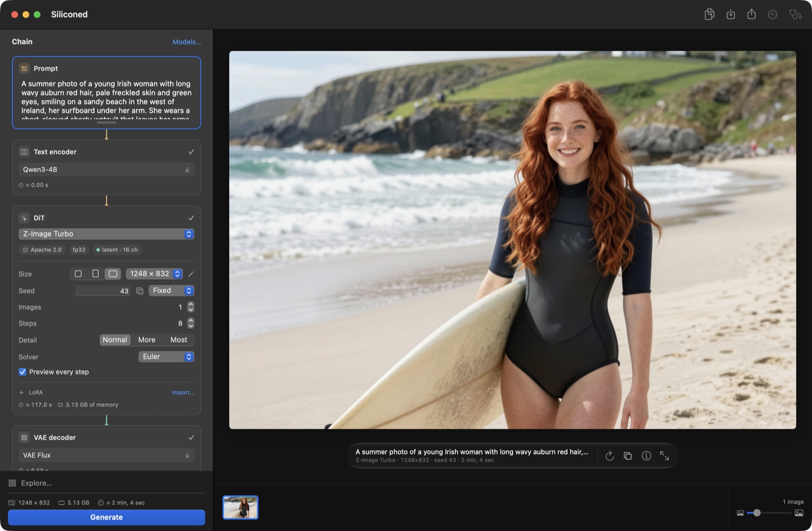
Task: Open the 1248 × 832 size dropdown
Action: (154, 274)
